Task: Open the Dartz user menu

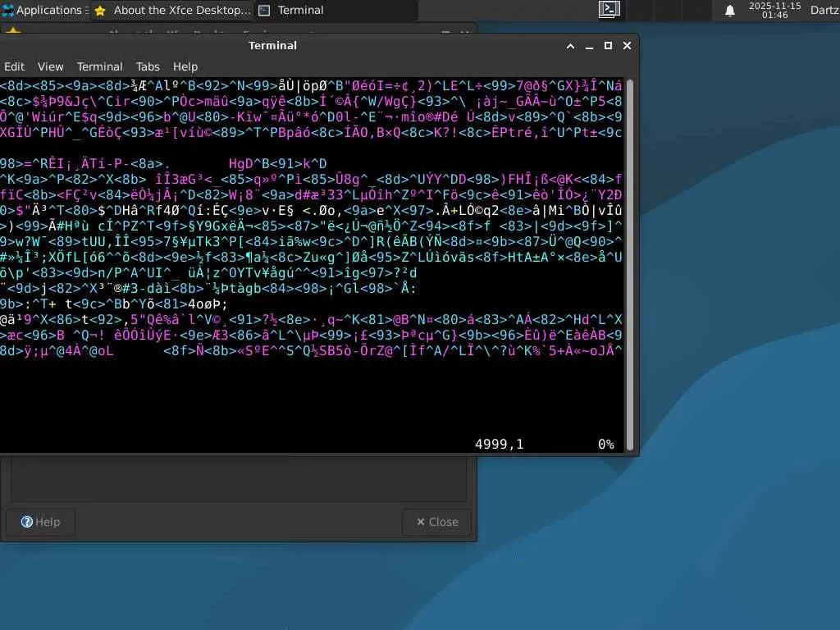Action: point(824,10)
